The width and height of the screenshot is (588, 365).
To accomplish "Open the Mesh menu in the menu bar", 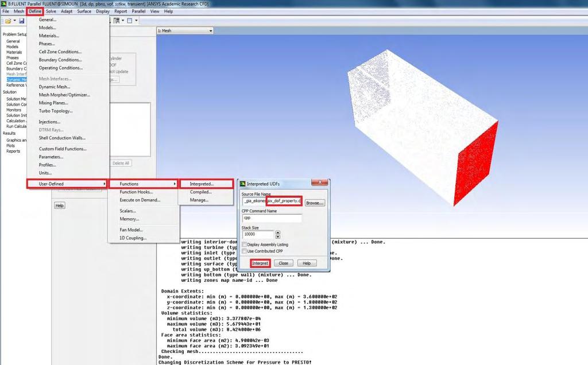I will [x=19, y=11].
